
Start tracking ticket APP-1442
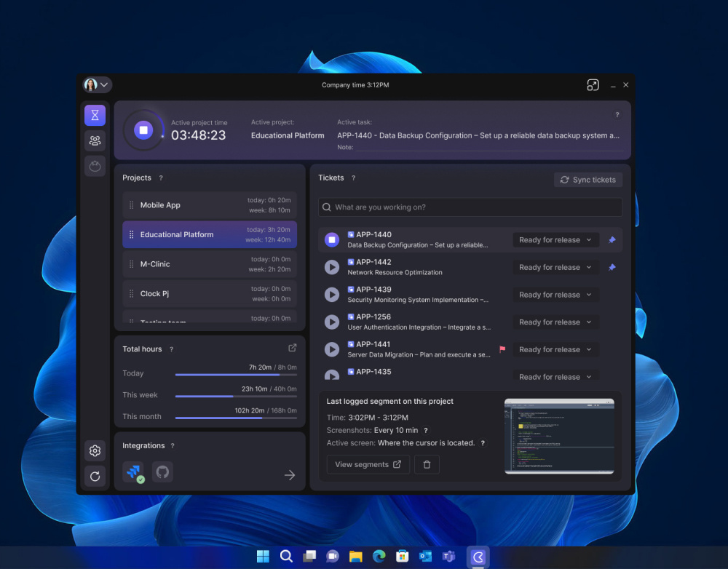(331, 267)
